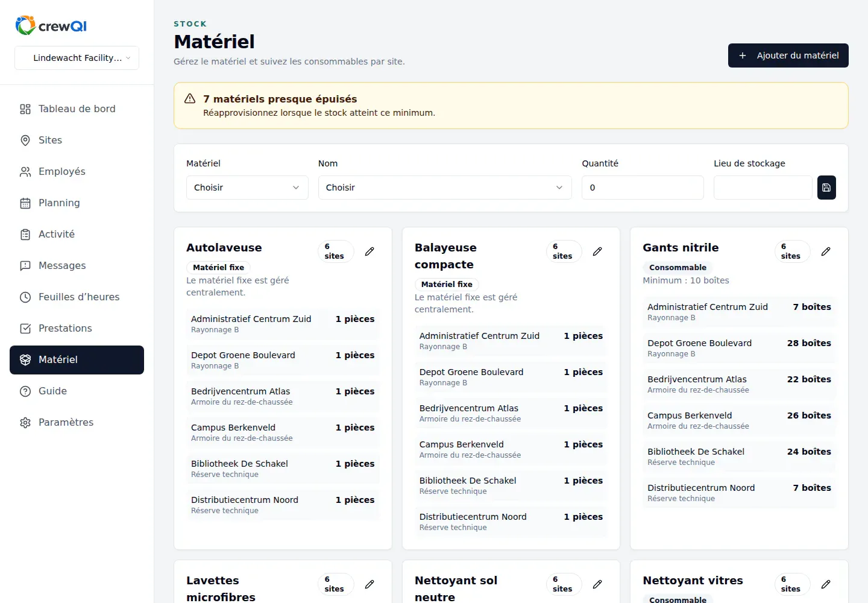Open the Activité page

[x=77, y=235]
